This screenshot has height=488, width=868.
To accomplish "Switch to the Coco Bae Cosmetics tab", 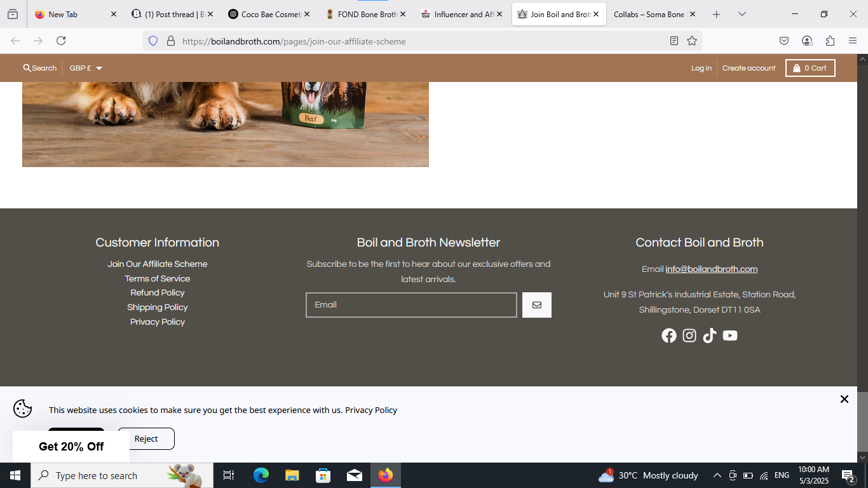I will point(268,14).
